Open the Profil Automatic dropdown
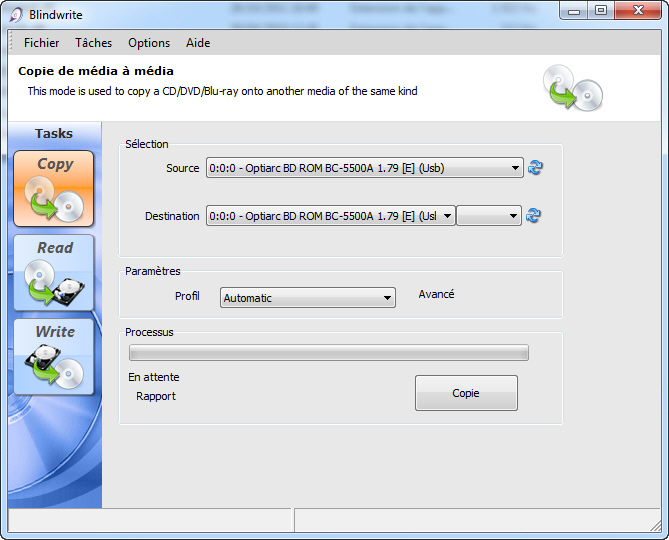The image size is (669, 540). click(x=308, y=298)
